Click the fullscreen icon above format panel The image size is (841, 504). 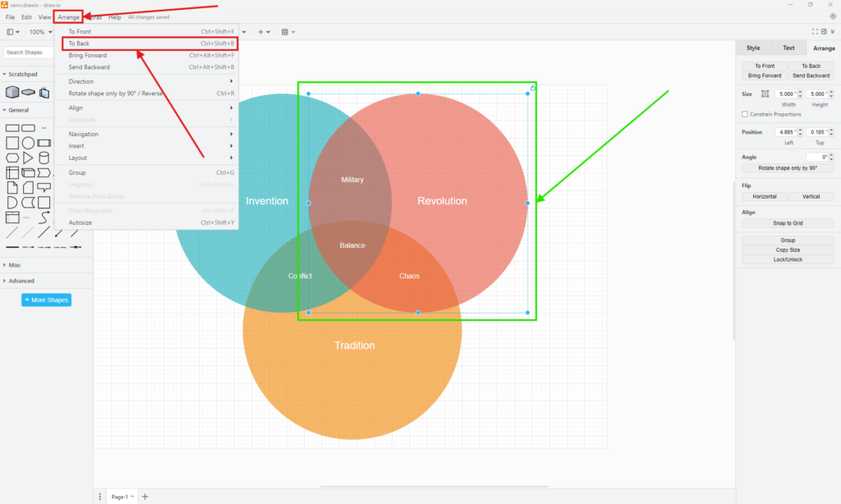[815, 32]
